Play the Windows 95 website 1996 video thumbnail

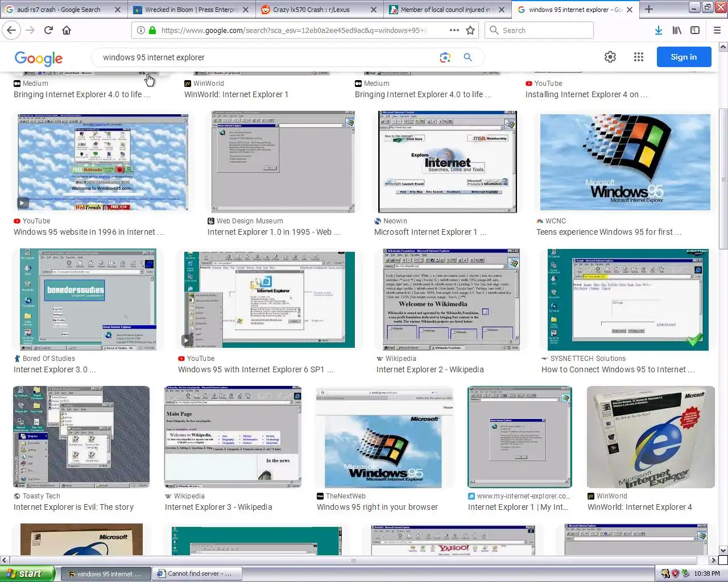point(103,162)
